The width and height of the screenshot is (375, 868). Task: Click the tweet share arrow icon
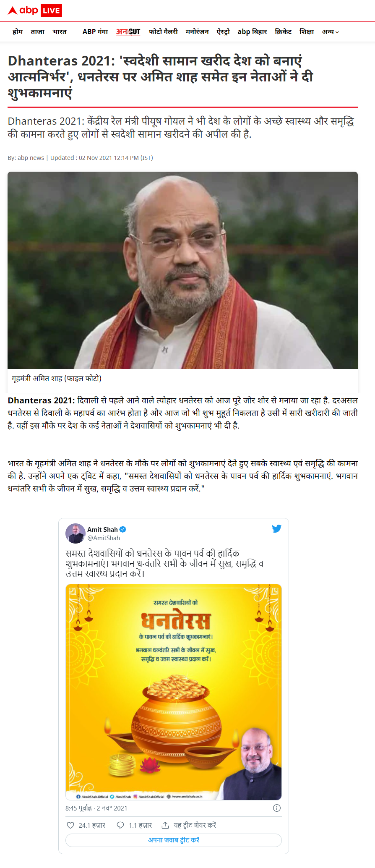point(165,825)
